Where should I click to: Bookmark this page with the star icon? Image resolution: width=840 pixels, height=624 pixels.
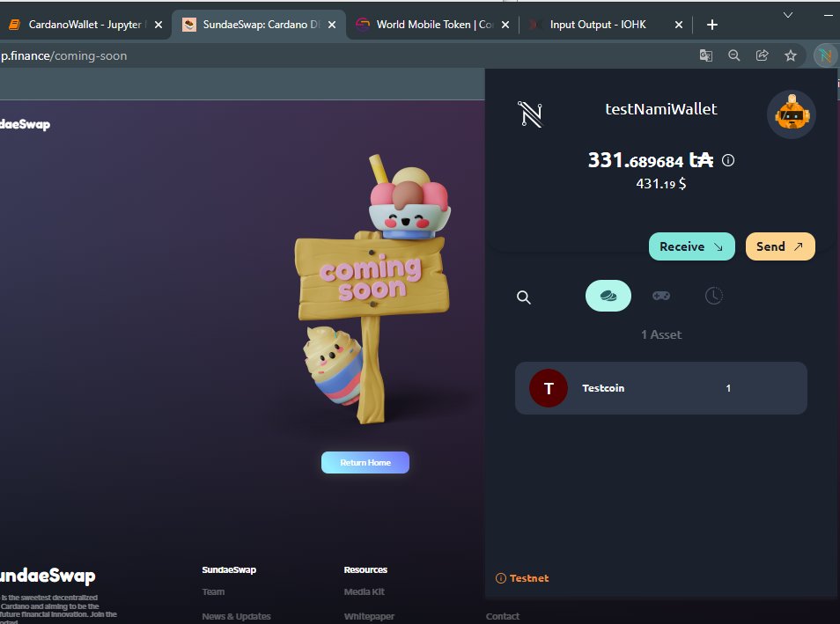[x=790, y=55]
